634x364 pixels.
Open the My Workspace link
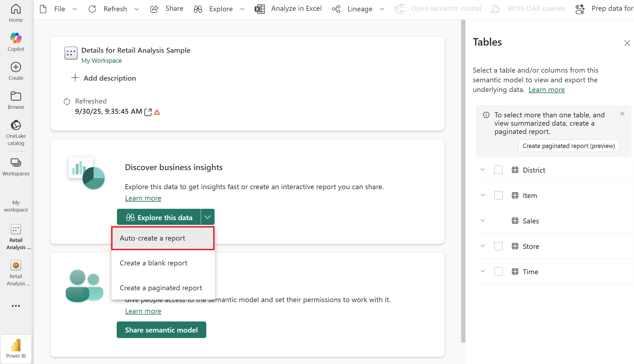(x=101, y=60)
